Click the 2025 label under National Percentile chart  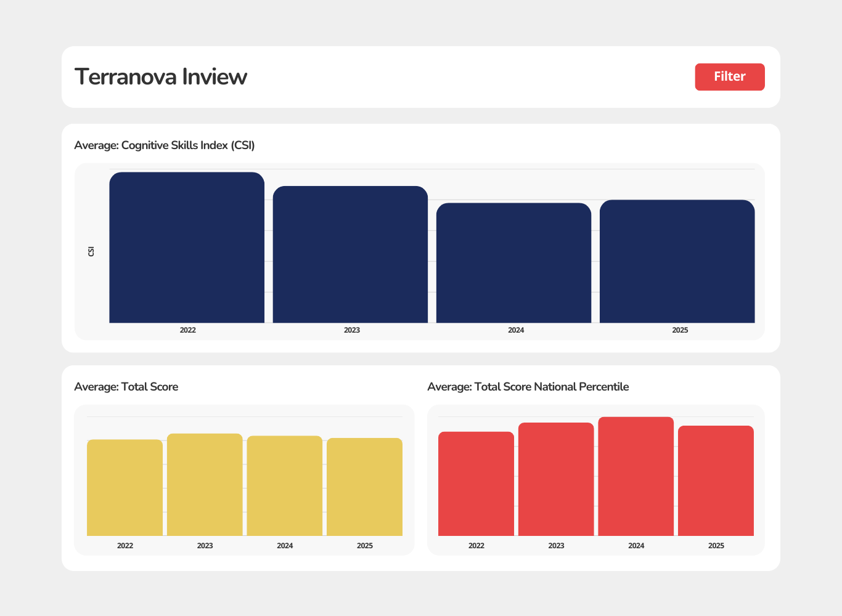coord(716,546)
